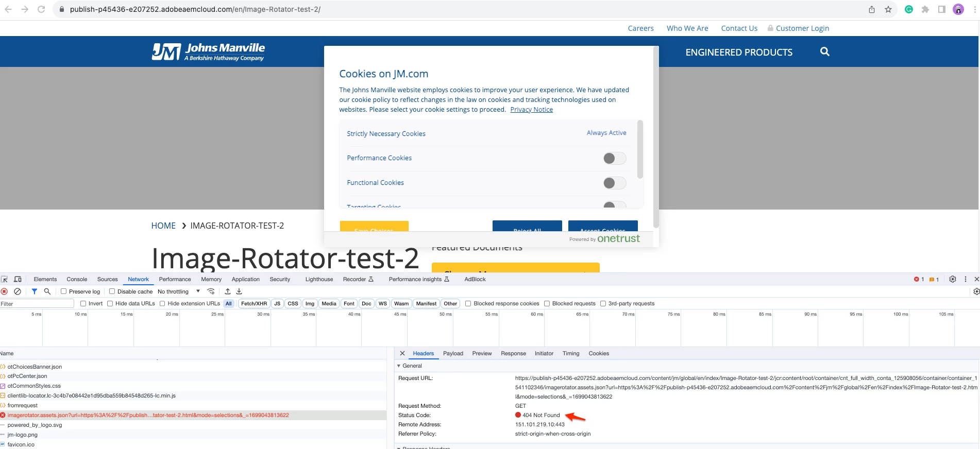Open the Careers link
Screen dimensions: 980x449
pyautogui.click(x=640, y=28)
